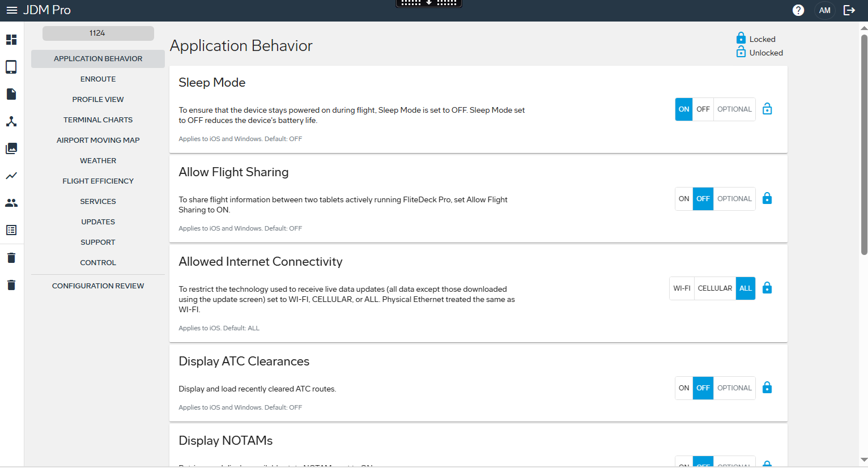
Task: Select the reports list icon in sidebar
Action: point(11,230)
